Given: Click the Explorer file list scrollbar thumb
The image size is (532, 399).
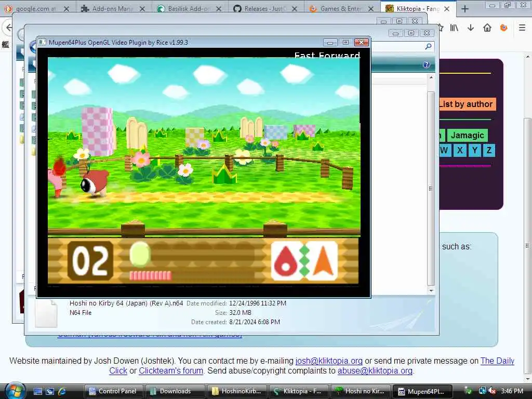Looking at the screenshot, I should [x=431, y=188].
